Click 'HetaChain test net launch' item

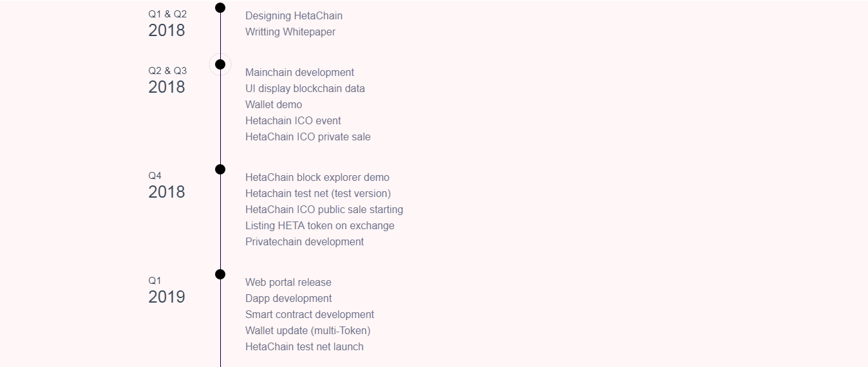(x=305, y=346)
